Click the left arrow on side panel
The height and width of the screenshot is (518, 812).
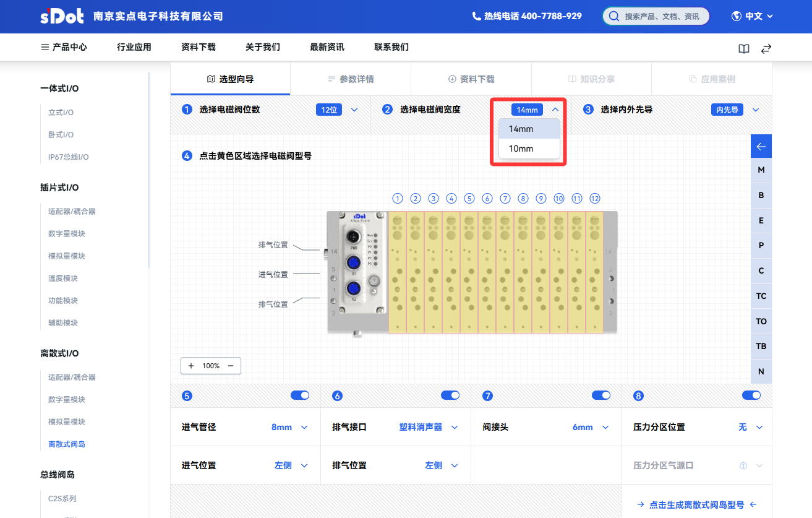pos(761,147)
